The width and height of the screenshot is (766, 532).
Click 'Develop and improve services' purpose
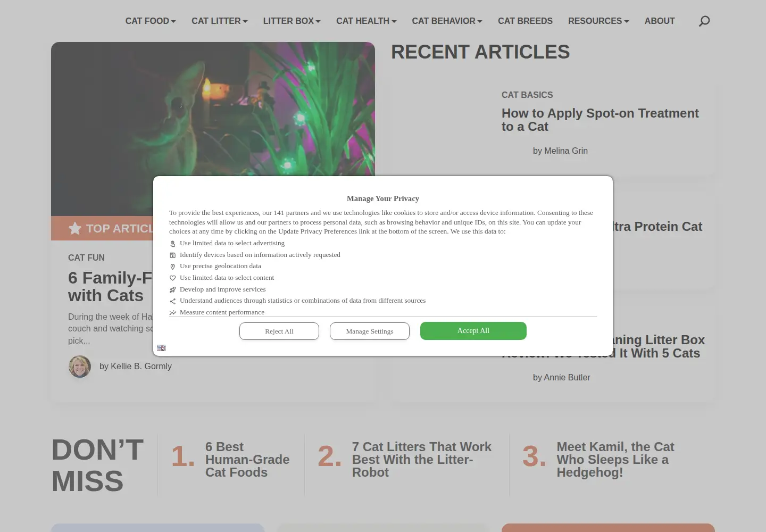(222, 289)
